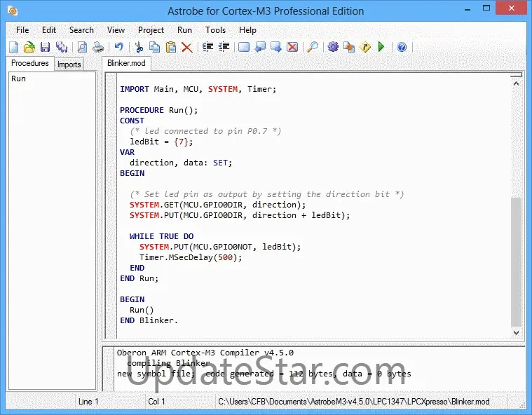Open Find with the magnifier icon
Screen dimensions: 532x415
(x=313, y=47)
